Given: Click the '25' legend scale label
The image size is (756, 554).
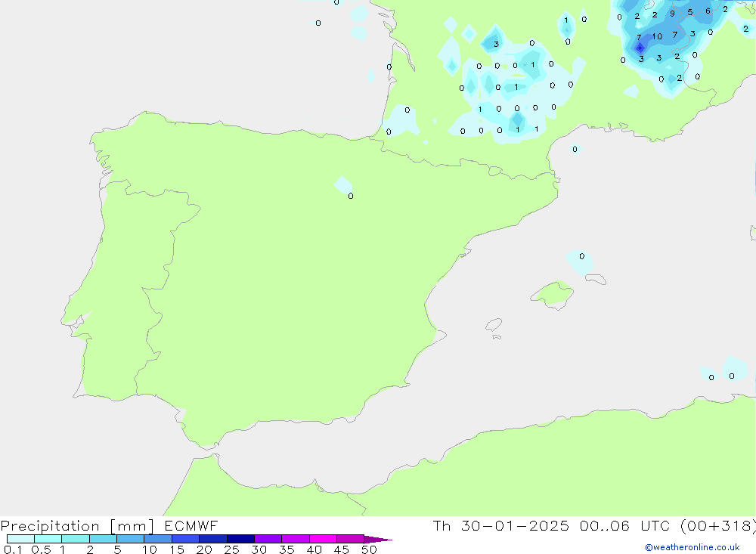Looking at the screenshot, I should click(231, 549).
